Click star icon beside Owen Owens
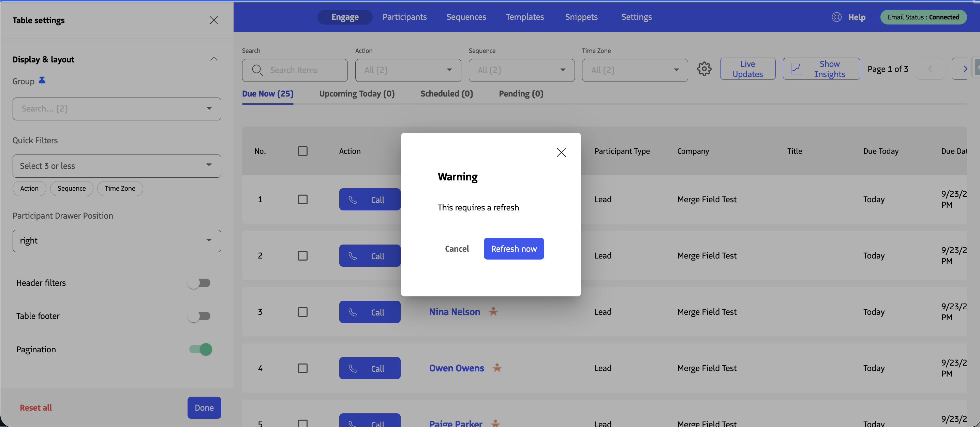The height and width of the screenshot is (427, 980). click(497, 368)
